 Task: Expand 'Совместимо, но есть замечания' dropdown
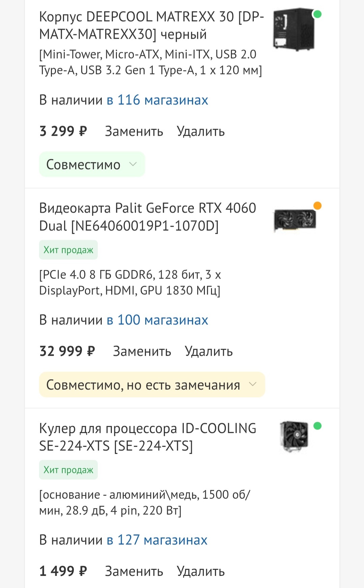(143, 384)
